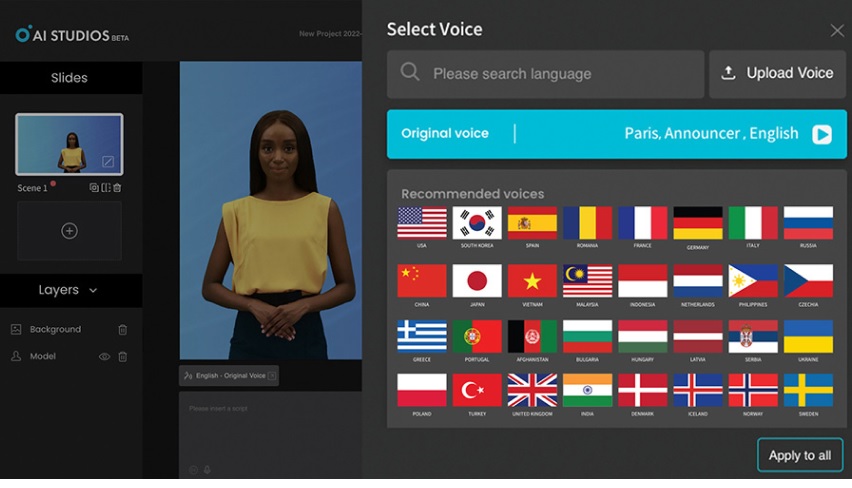This screenshot has height=488, width=852.
Task: Close the Select Voice panel
Action: (x=837, y=30)
